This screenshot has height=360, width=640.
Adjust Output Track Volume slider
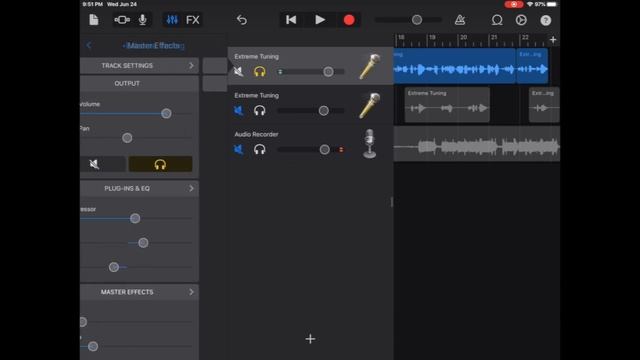pyautogui.click(x=166, y=113)
